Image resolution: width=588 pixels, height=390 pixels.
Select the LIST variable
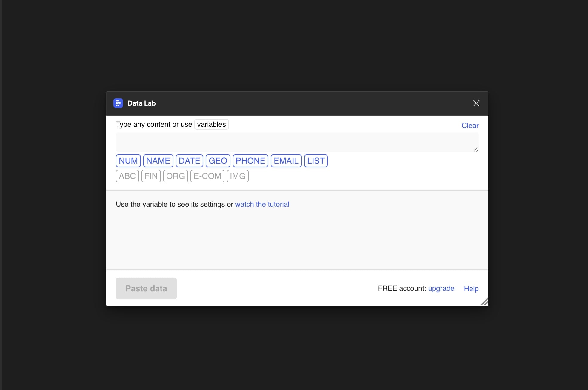(315, 161)
